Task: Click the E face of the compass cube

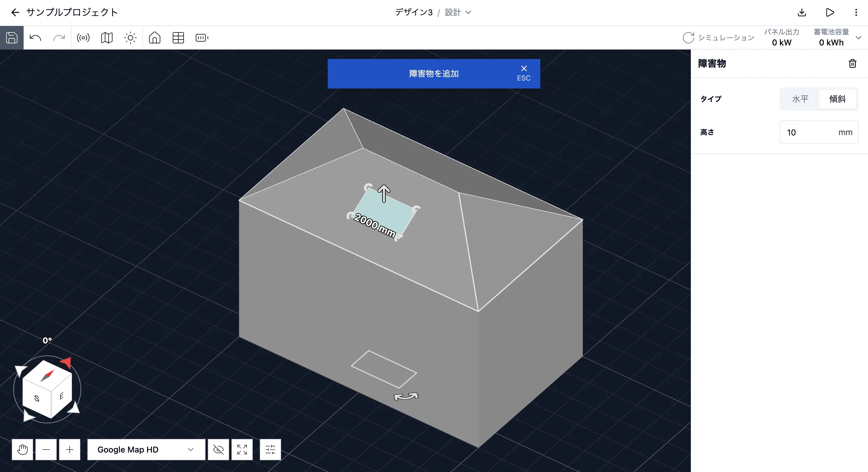Action: pyautogui.click(x=61, y=396)
